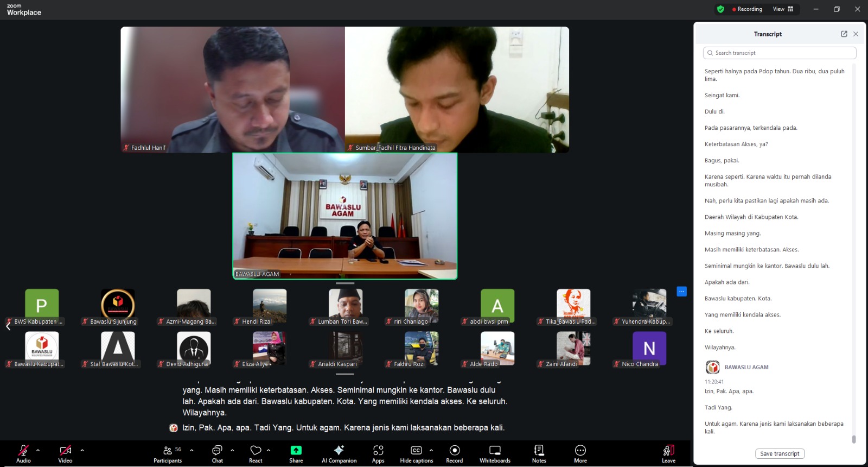Open the Participants list
Viewport: 868px width, 467px height.
(168, 453)
